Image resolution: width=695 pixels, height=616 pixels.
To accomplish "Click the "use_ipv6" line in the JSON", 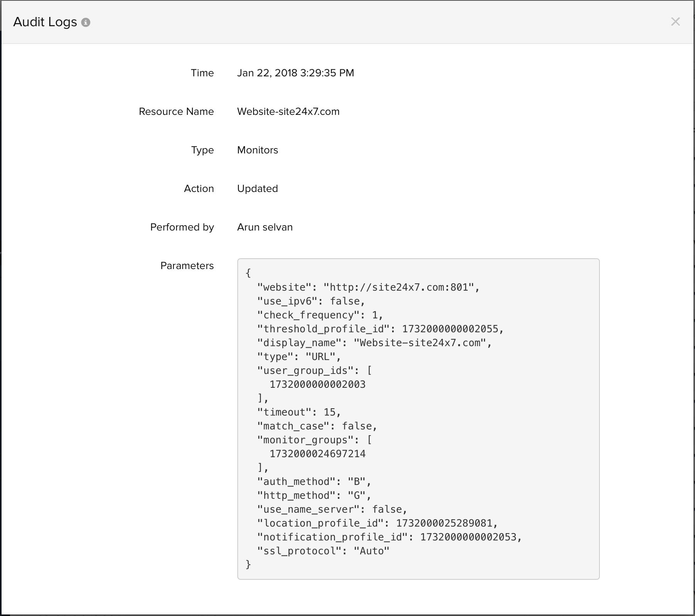I will (x=311, y=301).
